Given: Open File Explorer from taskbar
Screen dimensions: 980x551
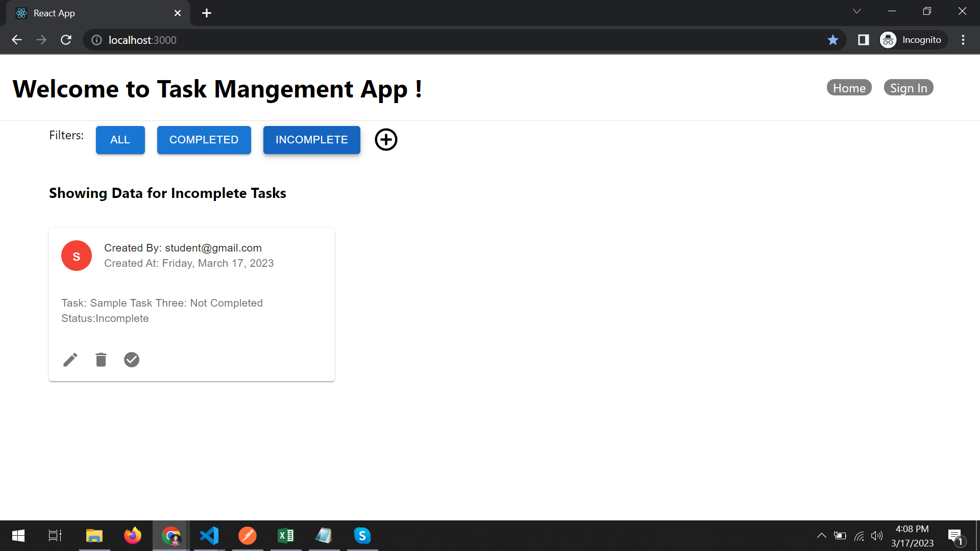Looking at the screenshot, I should (x=94, y=536).
